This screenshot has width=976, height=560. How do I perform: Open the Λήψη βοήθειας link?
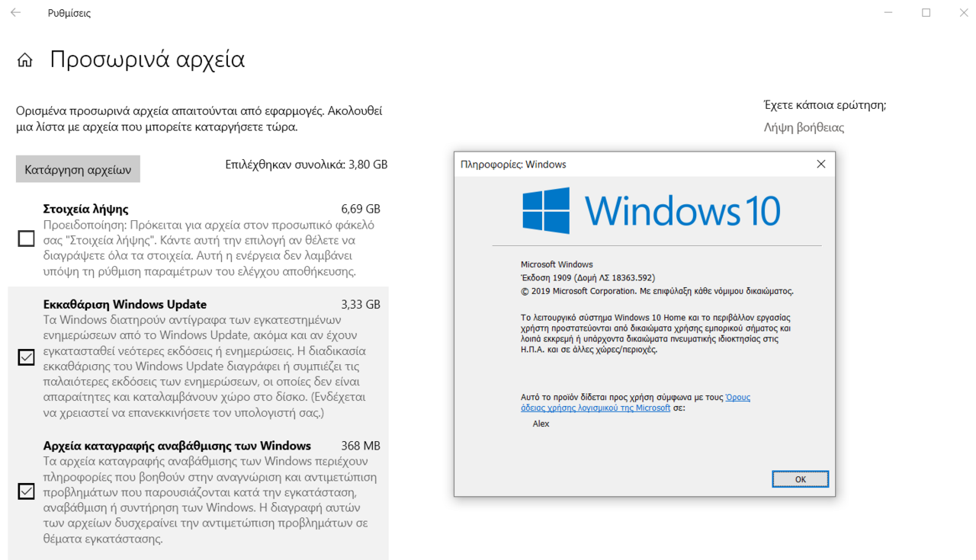(804, 128)
